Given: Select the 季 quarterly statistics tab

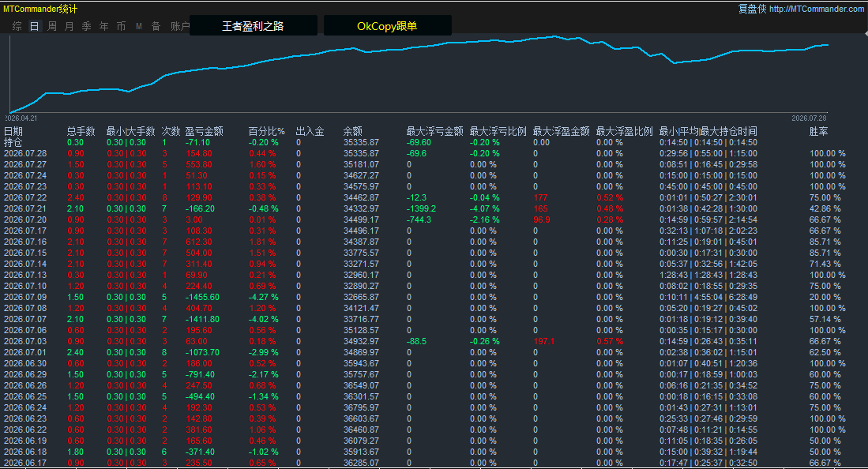Looking at the screenshot, I should point(86,26).
